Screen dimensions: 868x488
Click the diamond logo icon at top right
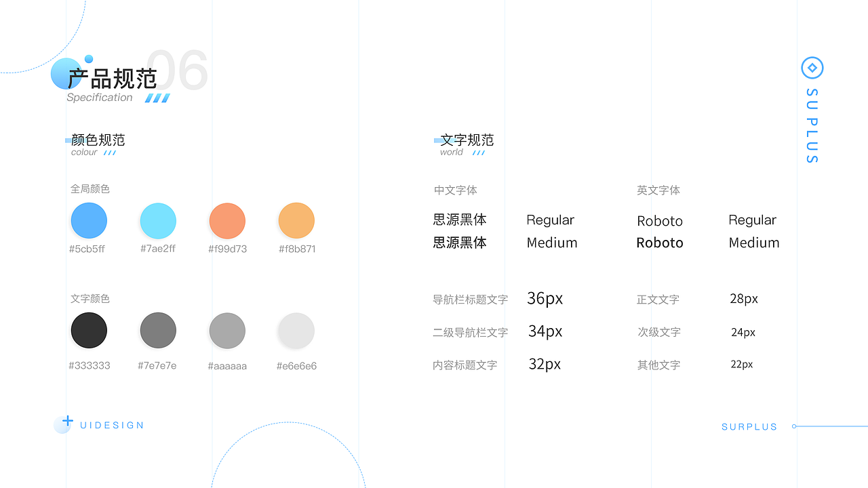(812, 68)
